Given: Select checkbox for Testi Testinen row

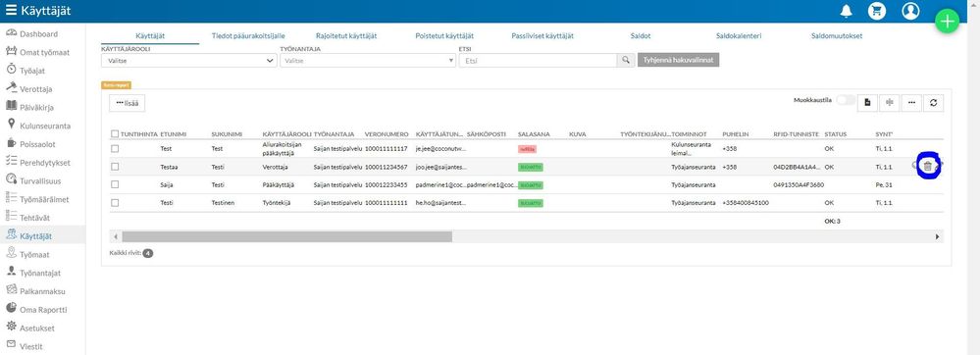Looking at the screenshot, I should pyautogui.click(x=115, y=203).
